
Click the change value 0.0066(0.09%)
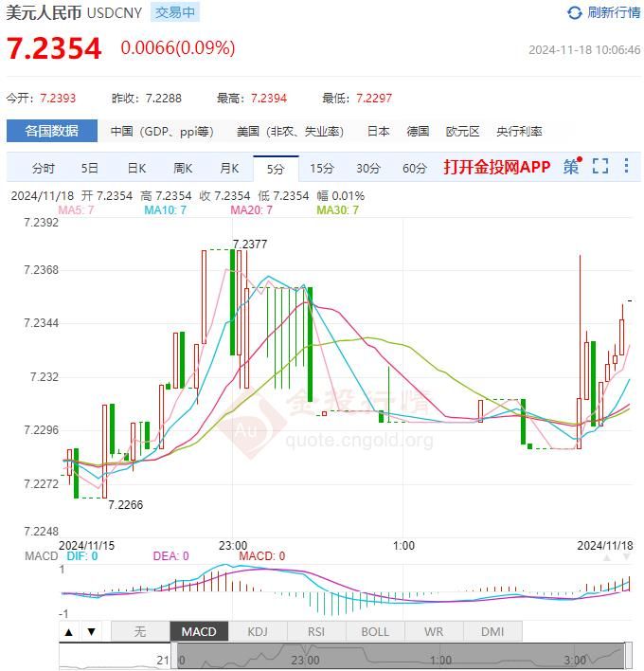pos(178,48)
